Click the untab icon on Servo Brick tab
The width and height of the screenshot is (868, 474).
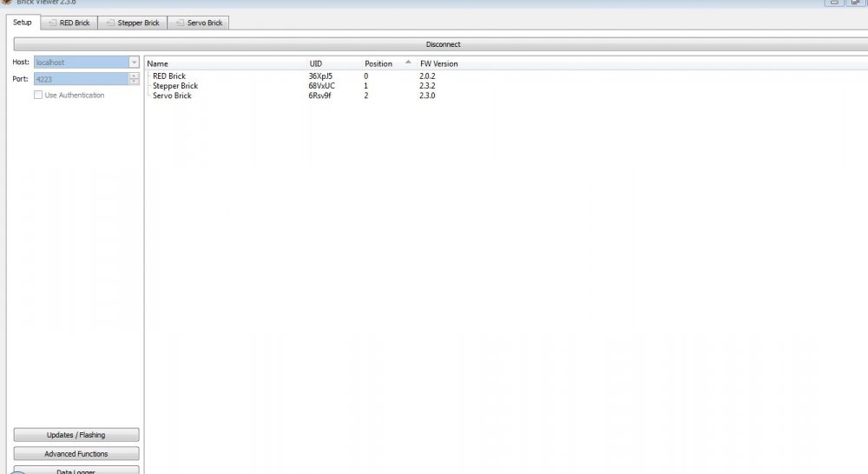(x=181, y=23)
